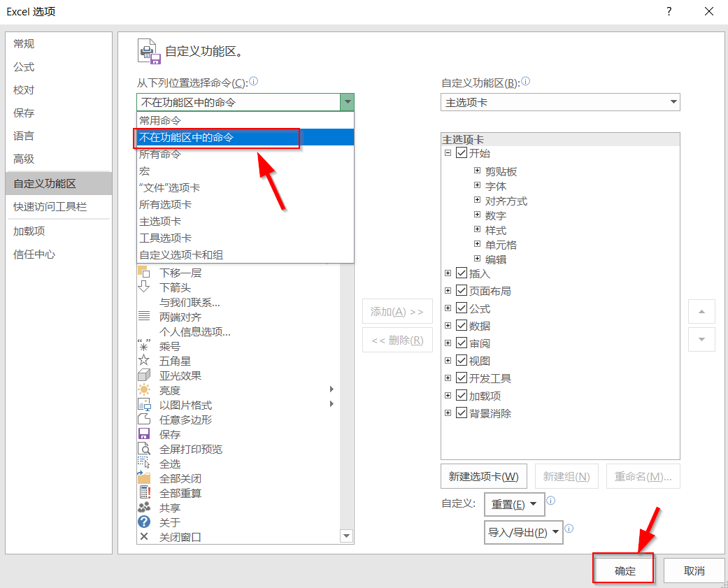Open the 快速访问工具栏 category
This screenshot has height=588, width=728.
click(59, 206)
